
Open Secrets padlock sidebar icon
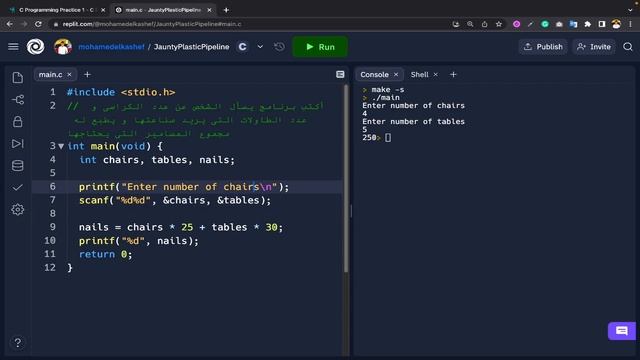18,122
